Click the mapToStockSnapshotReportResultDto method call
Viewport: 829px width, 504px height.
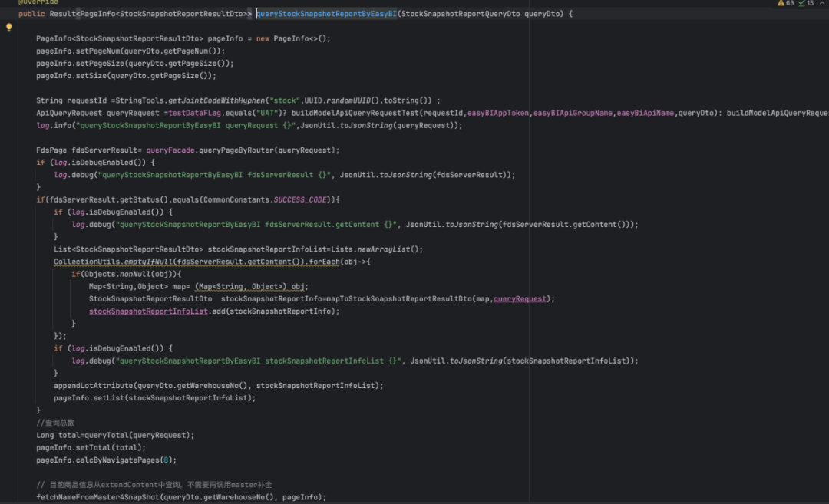pyautogui.click(x=399, y=299)
